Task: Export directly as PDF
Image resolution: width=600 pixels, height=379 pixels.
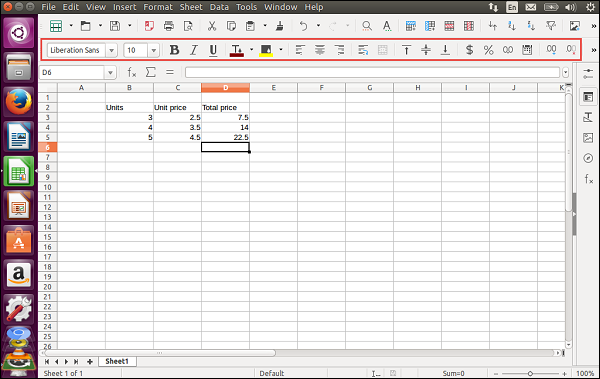Action: tap(149, 26)
